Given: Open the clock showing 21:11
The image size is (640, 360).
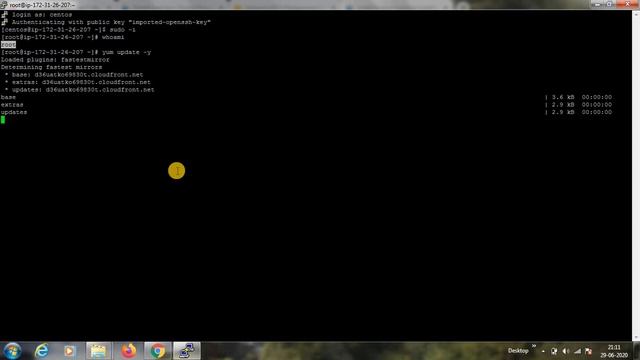Looking at the screenshot, I should [613, 351].
